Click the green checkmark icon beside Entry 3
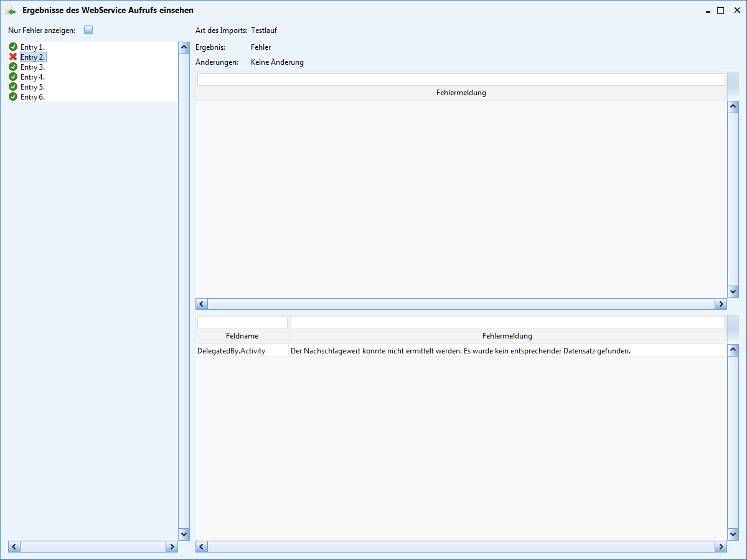This screenshot has height=560, width=747. tap(13, 67)
